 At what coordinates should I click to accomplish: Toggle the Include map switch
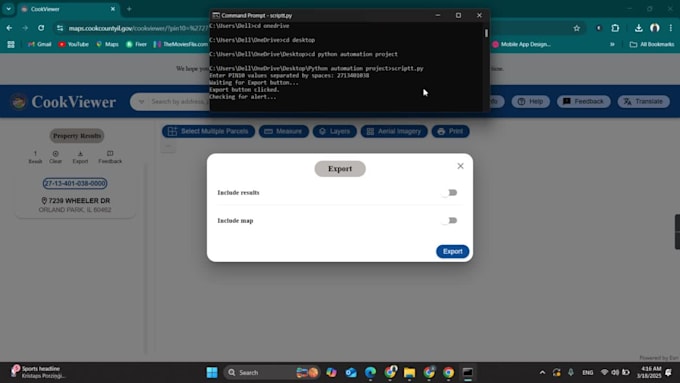(449, 220)
